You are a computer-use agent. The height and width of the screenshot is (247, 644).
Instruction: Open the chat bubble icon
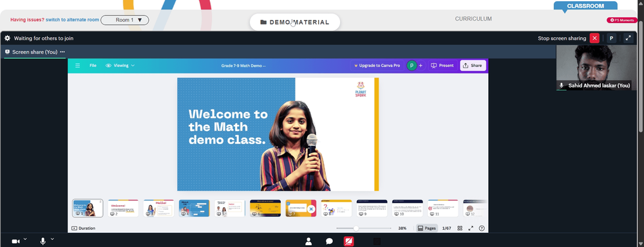click(329, 241)
